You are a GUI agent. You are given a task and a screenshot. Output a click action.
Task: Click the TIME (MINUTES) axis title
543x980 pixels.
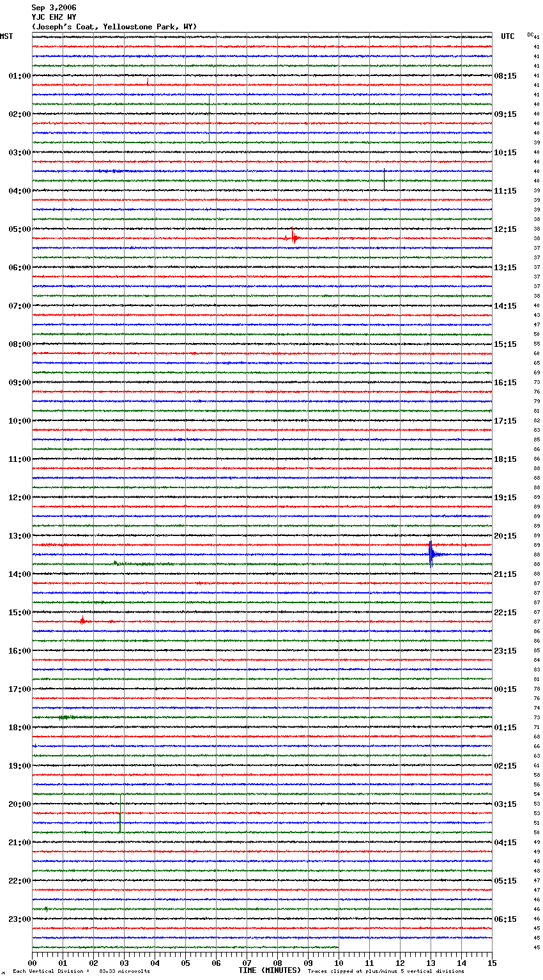(270, 970)
